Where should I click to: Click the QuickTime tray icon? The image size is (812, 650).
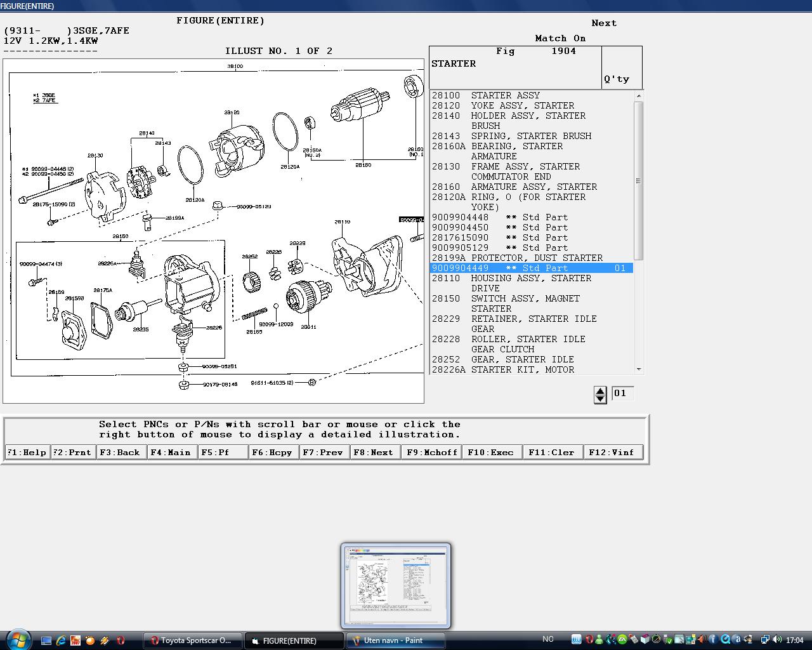point(725,640)
